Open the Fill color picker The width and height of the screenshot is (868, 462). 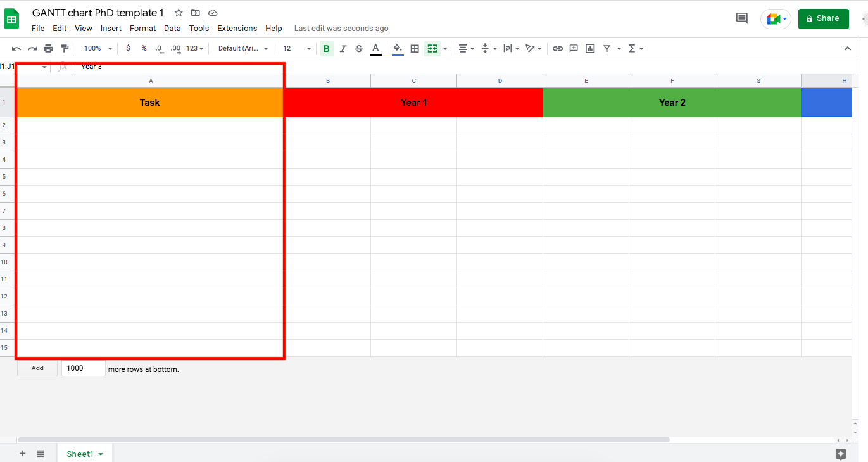(x=397, y=48)
